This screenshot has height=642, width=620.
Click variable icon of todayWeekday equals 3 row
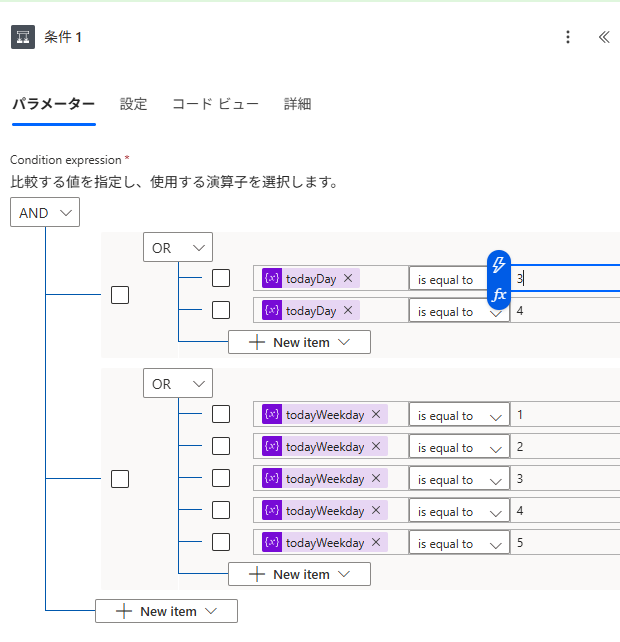point(272,478)
